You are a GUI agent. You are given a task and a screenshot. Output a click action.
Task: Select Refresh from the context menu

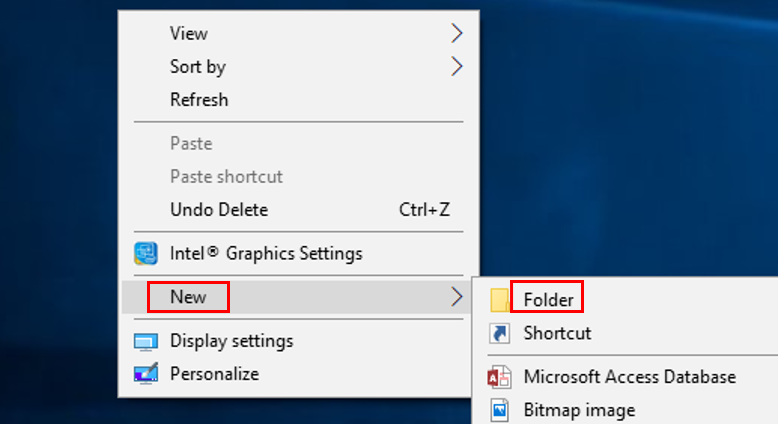click(x=298, y=100)
